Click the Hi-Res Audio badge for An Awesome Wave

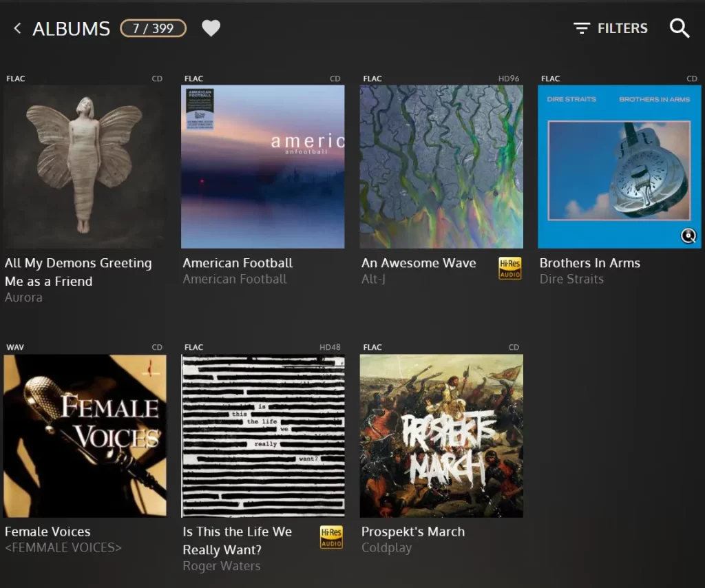pos(510,269)
